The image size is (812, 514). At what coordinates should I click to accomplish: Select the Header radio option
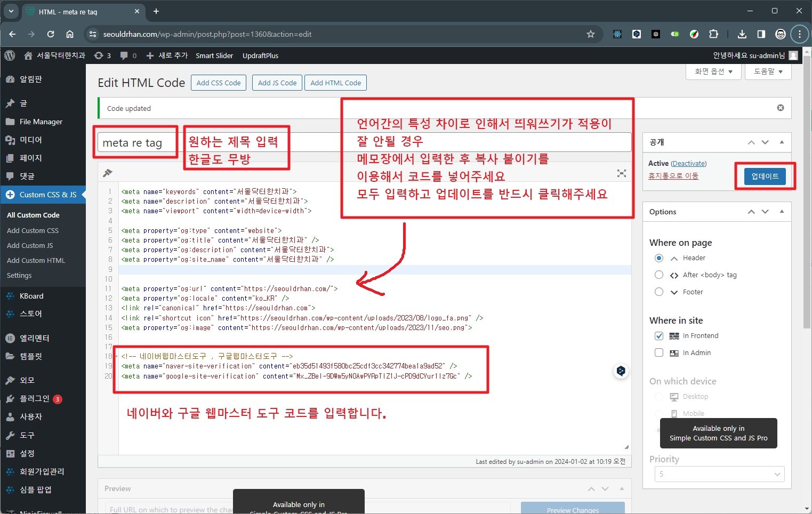click(x=659, y=258)
